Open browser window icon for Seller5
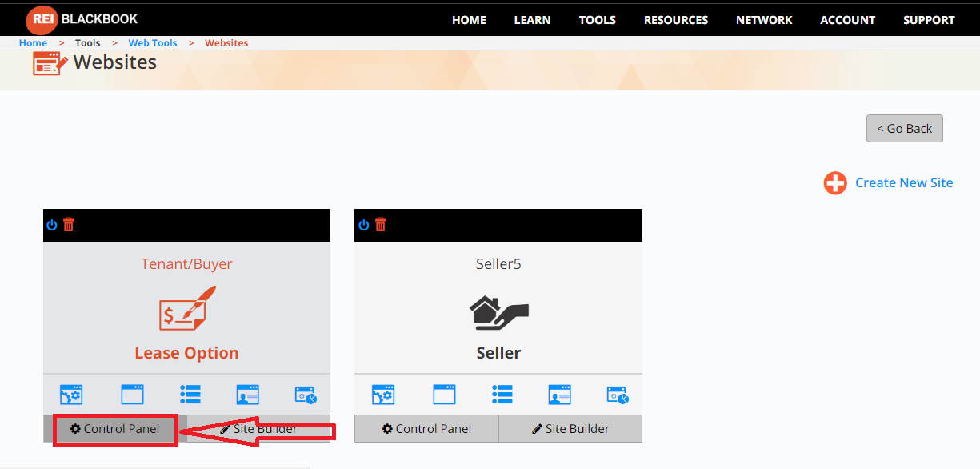980x469 pixels. tap(444, 395)
